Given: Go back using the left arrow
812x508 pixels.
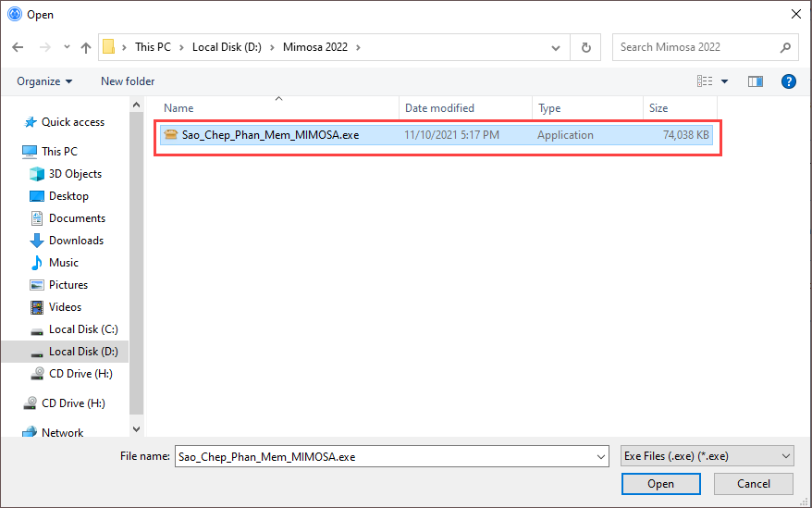Looking at the screenshot, I should click(18, 47).
